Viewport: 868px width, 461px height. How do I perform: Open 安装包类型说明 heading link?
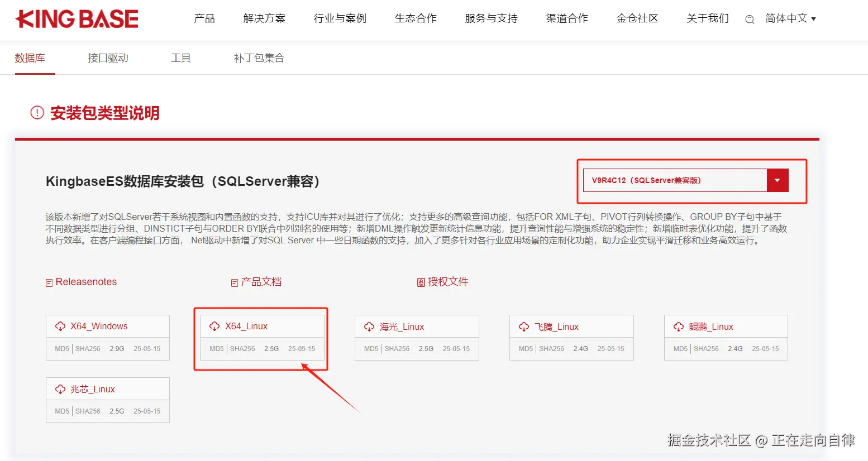pos(105,113)
